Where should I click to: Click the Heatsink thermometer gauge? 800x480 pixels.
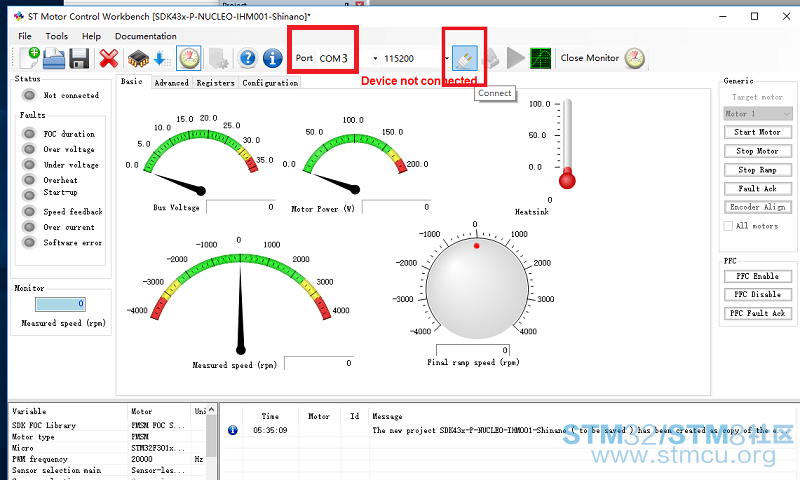(x=567, y=144)
